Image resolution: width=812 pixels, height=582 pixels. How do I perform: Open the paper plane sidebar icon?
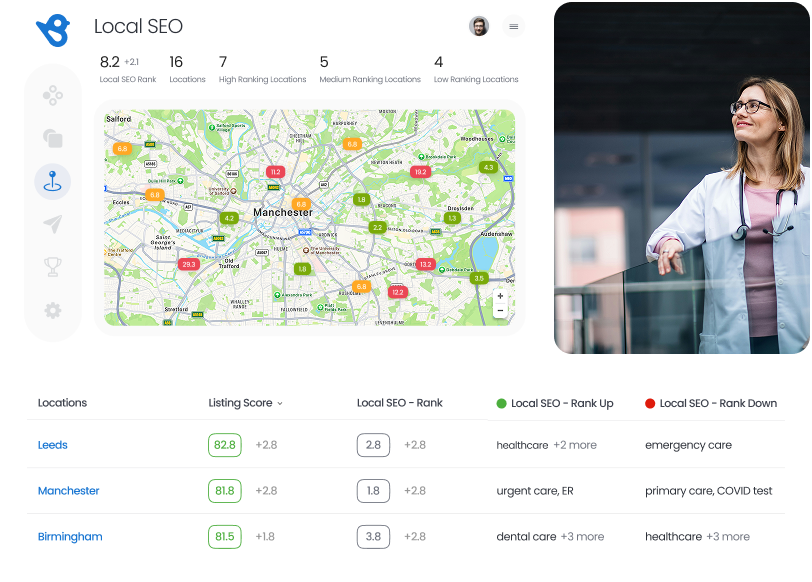[53, 224]
